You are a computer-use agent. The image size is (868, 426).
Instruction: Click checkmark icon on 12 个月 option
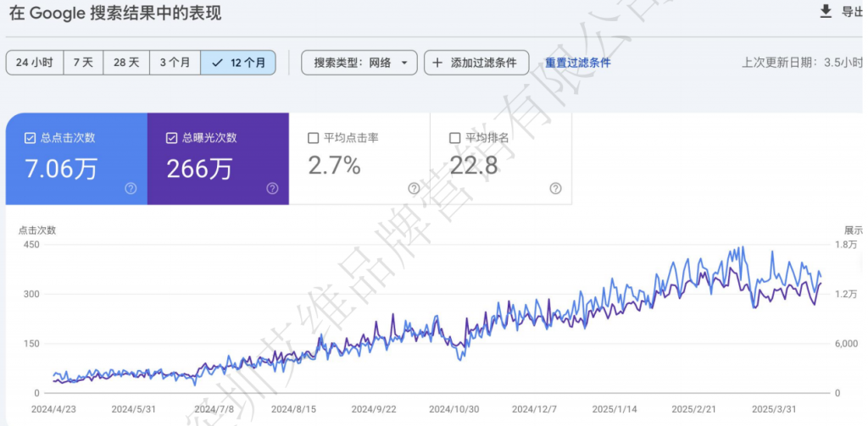tap(218, 63)
